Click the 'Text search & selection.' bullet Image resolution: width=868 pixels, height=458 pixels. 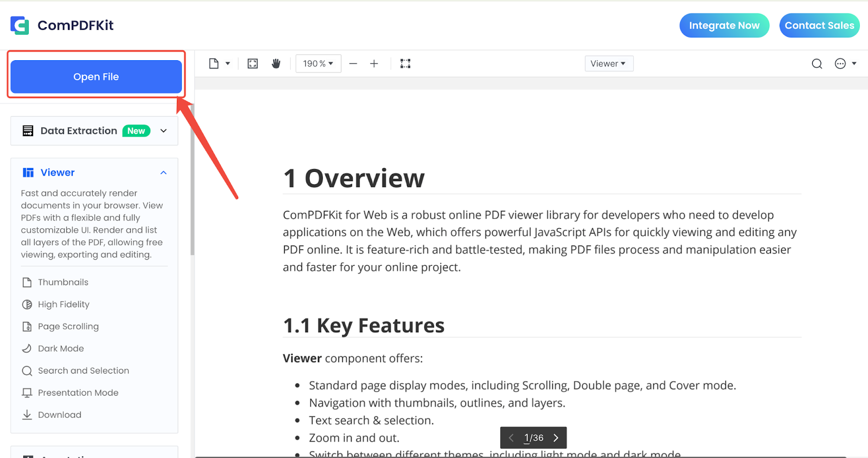coord(372,420)
